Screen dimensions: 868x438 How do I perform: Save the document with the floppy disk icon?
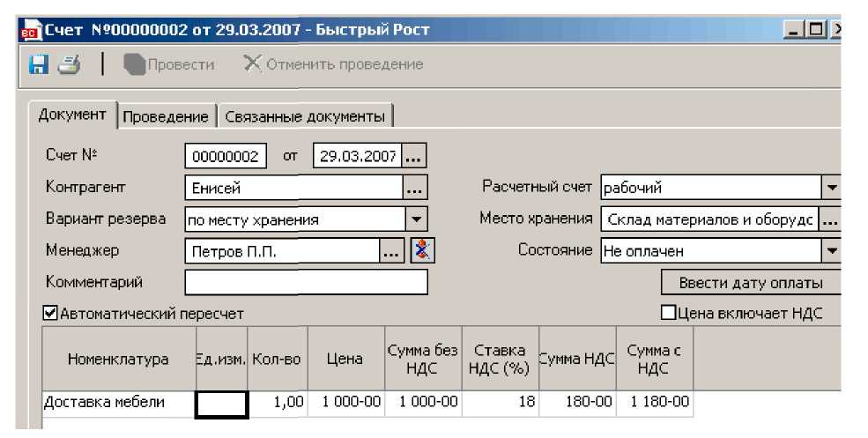[x=38, y=64]
